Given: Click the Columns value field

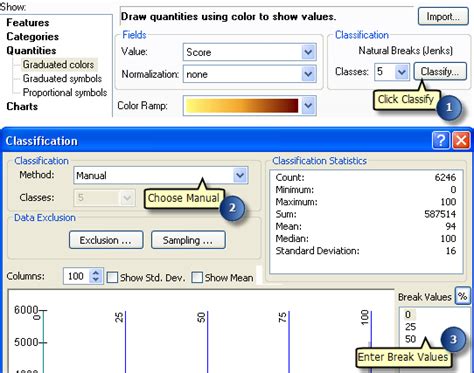Looking at the screenshot, I should 77,276.
